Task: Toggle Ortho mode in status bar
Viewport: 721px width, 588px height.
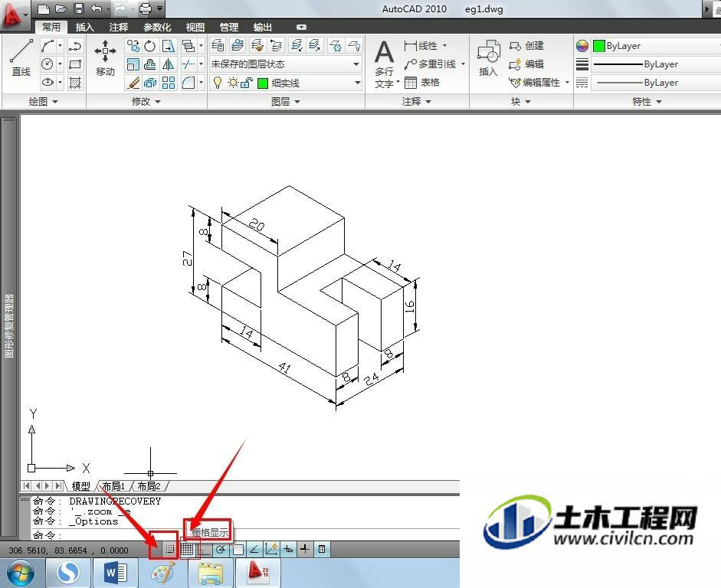Action: 204,549
